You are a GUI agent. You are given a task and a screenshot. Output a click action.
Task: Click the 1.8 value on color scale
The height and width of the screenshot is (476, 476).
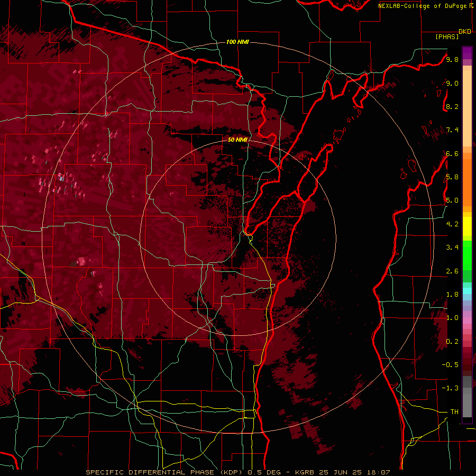tap(452, 295)
